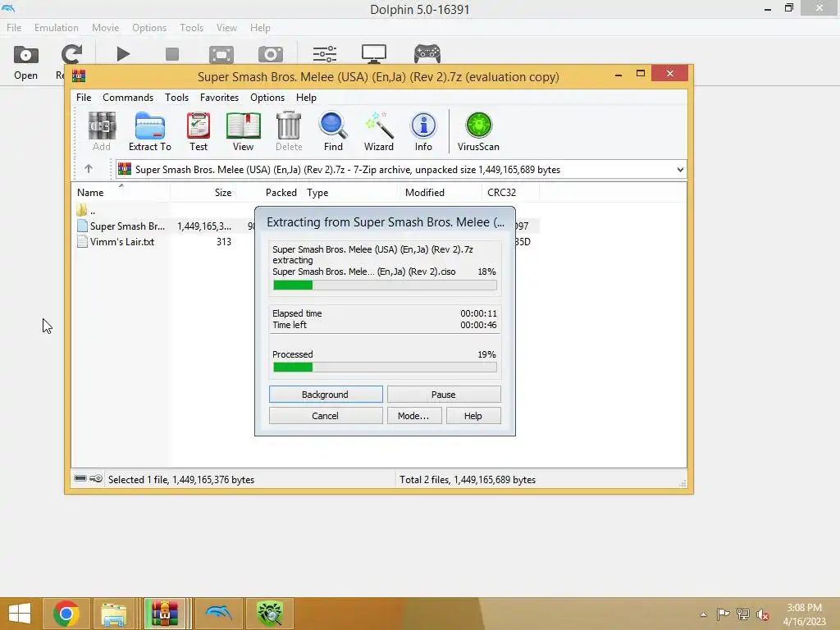Screen dimensions: 840x630
Task: Click the drive icon in WinRAR status bar
Action: [80, 478]
